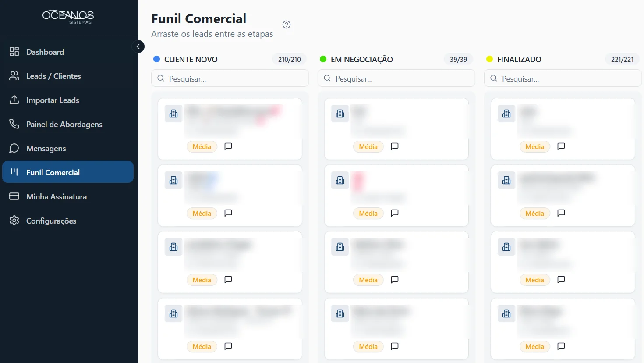This screenshot has height=363, width=644.
Task: Click the help question mark icon
Action: click(287, 25)
